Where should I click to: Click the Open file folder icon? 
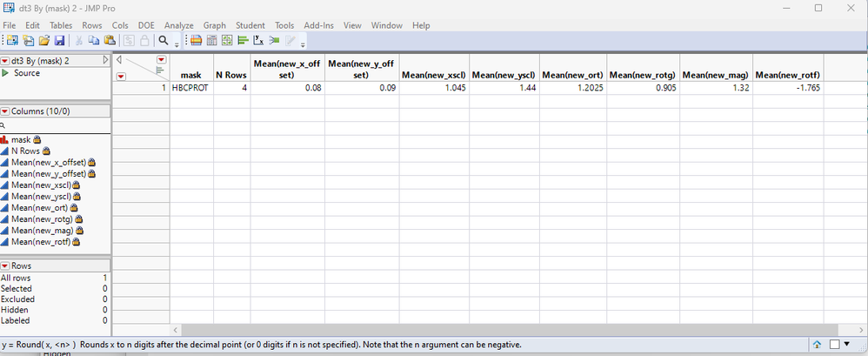(x=43, y=40)
